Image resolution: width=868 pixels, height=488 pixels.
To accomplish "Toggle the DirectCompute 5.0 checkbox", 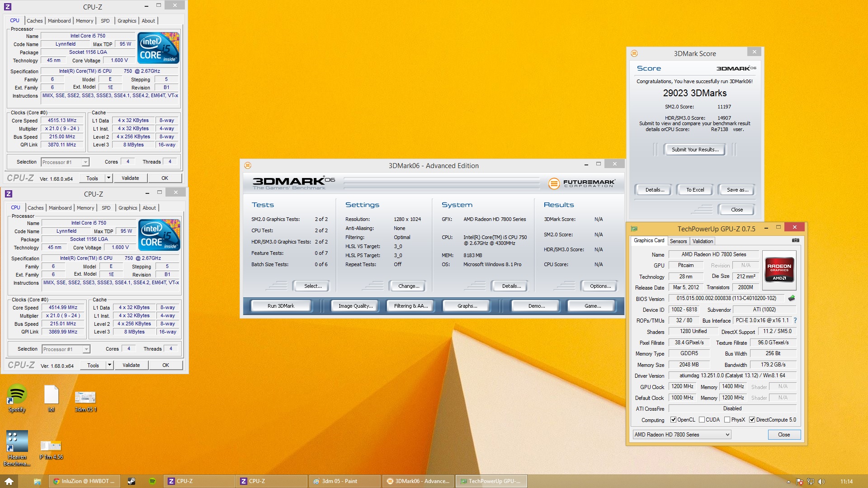I will (x=752, y=420).
